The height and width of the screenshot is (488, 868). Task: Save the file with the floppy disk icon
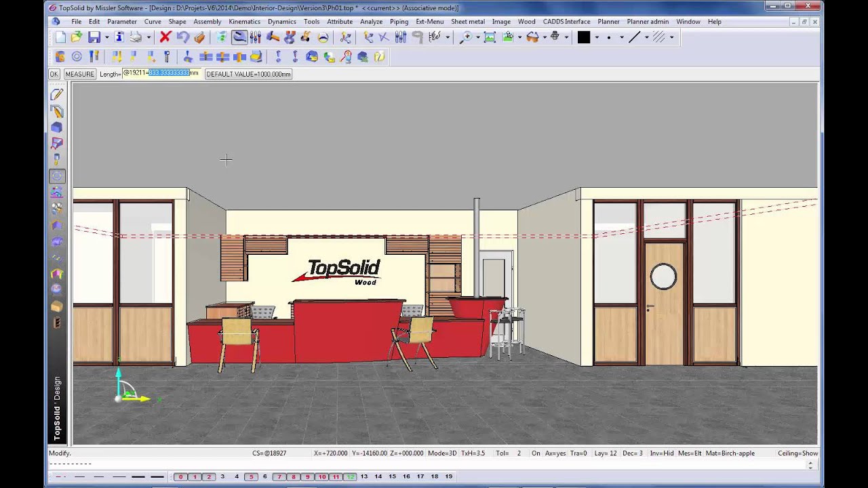pyautogui.click(x=94, y=37)
